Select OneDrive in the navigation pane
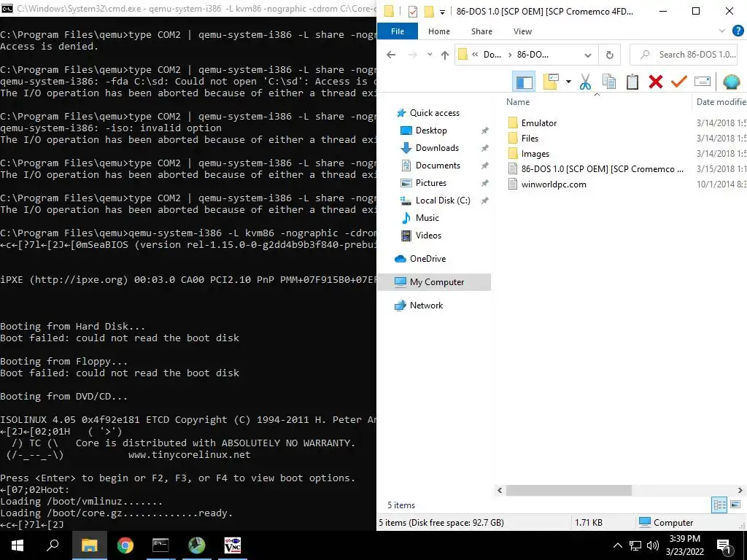 [427, 259]
